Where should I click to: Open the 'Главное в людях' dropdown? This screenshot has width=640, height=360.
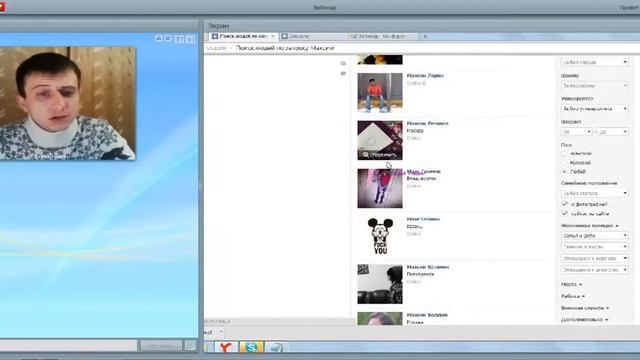[x=595, y=247]
